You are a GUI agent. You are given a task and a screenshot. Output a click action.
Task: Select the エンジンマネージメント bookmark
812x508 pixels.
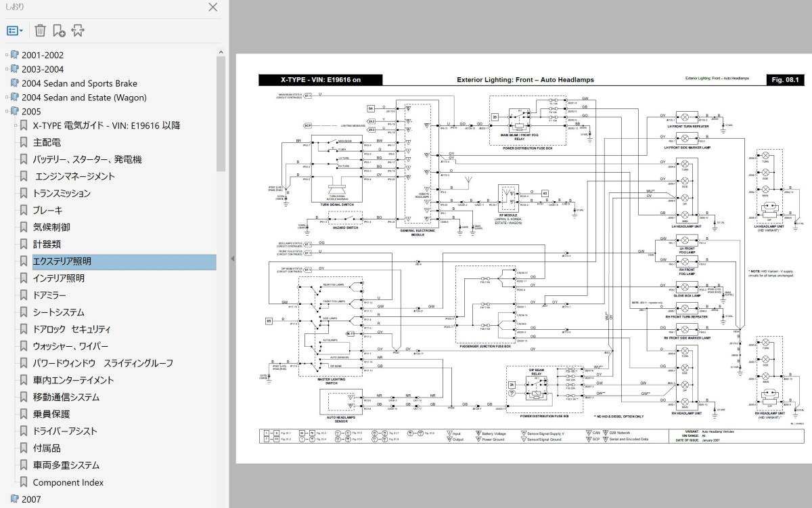pos(74,176)
